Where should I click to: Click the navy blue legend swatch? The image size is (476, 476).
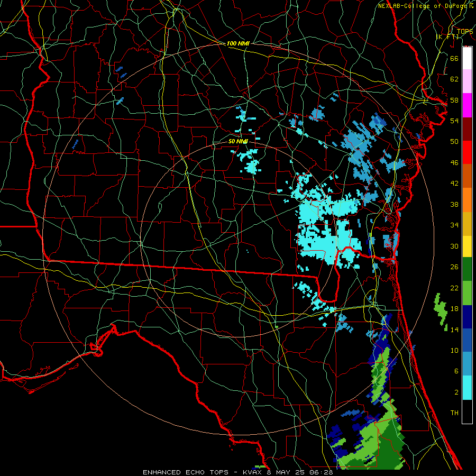coord(467,317)
